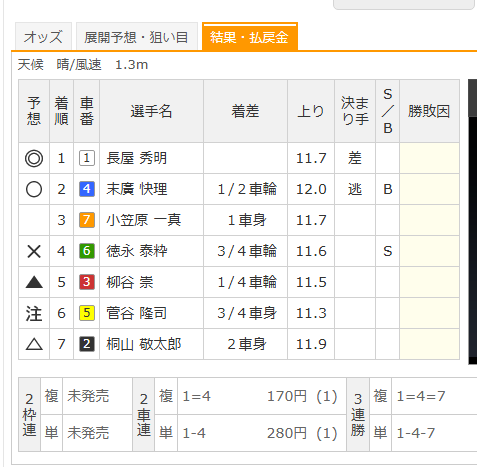477x467 pixels.
Task: Click the 12.0 finish time value
Action: 311,189
